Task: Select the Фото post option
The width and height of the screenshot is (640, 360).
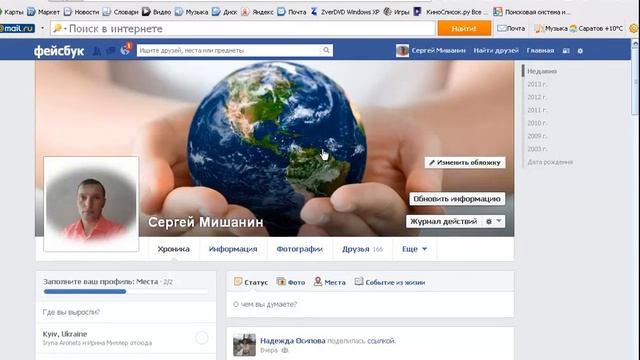Action: [291, 282]
